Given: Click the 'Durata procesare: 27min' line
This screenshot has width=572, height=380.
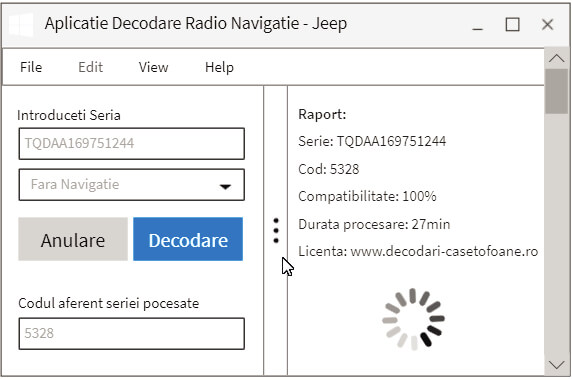Looking at the screenshot, I should (374, 224).
